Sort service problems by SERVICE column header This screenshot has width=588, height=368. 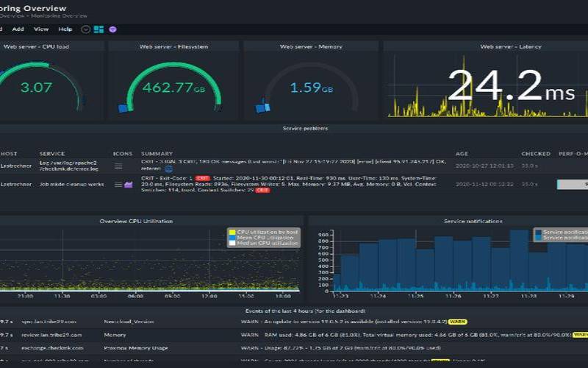coord(52,154)
